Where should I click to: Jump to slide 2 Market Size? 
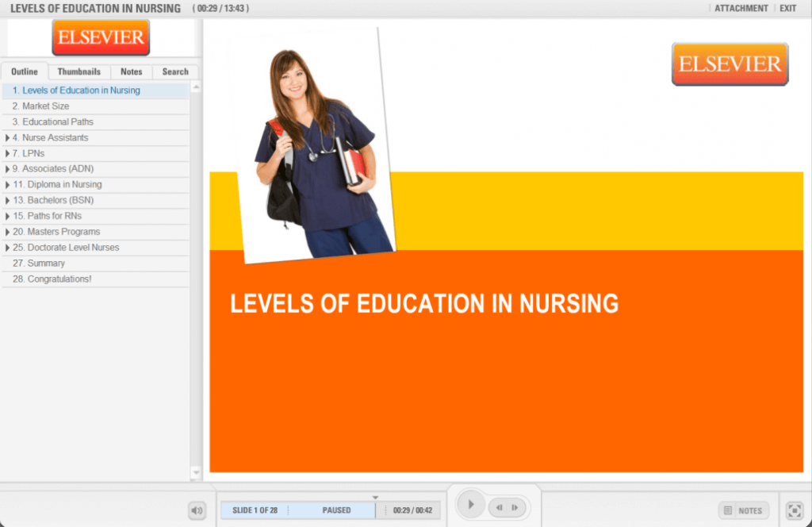coord(96,106)
